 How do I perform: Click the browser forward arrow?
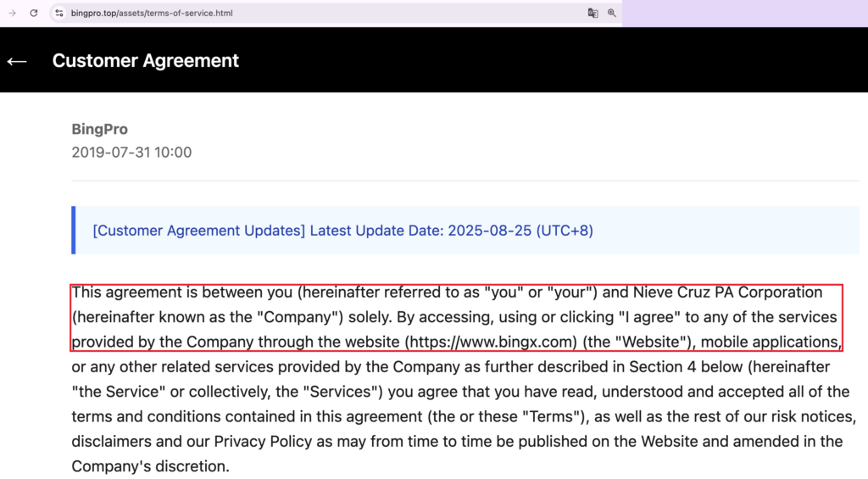click(x=12, y=13)
